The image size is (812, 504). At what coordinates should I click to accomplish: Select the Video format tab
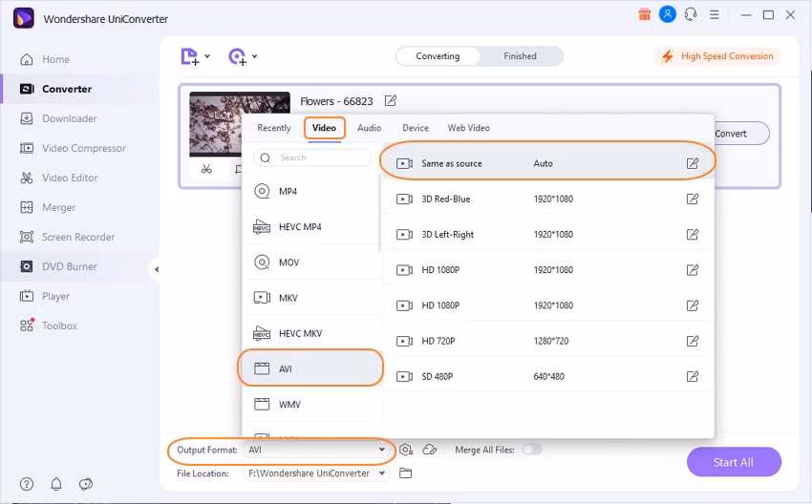[324, 128]
